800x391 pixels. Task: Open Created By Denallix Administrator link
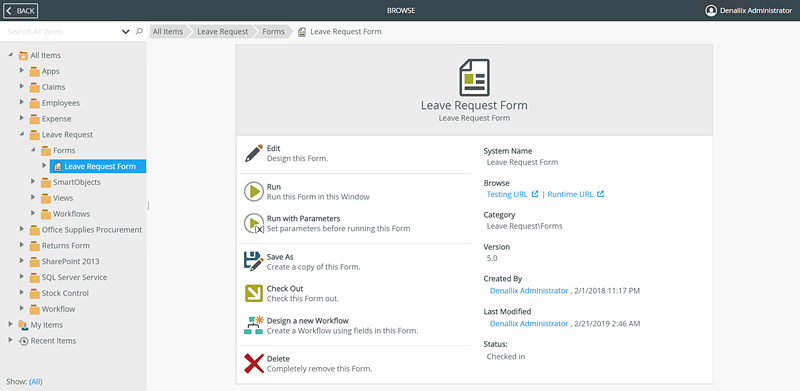click(x=529, y=291)
